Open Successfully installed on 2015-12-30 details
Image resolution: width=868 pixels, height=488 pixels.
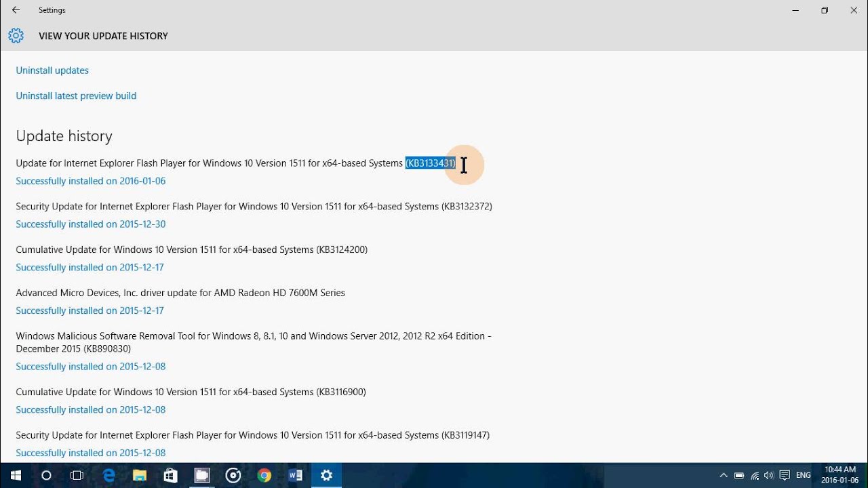tap(91, 224)
